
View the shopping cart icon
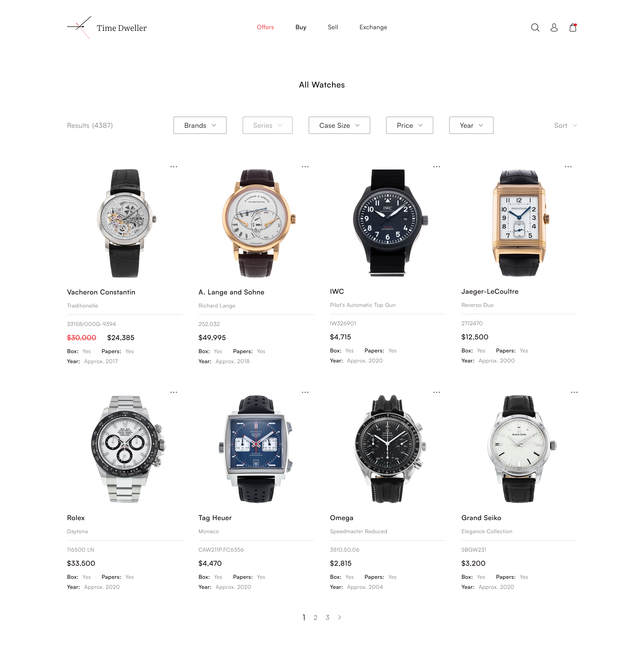[572, 27]
